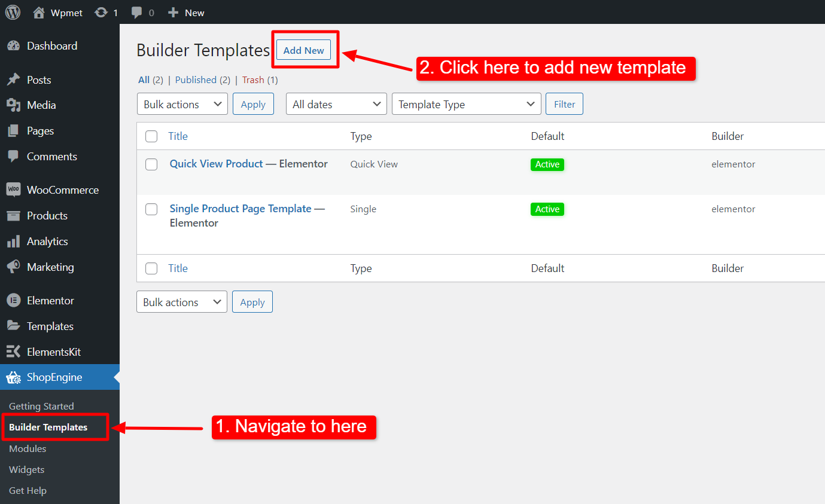This screenshot has width=825, height=504.
Task: Open the Templates folder icon
Action: (x=13, y=326)
